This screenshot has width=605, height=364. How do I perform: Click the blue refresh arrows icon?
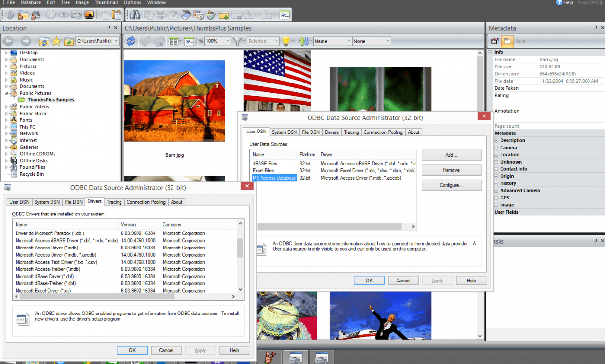click(x=131, y=41)
